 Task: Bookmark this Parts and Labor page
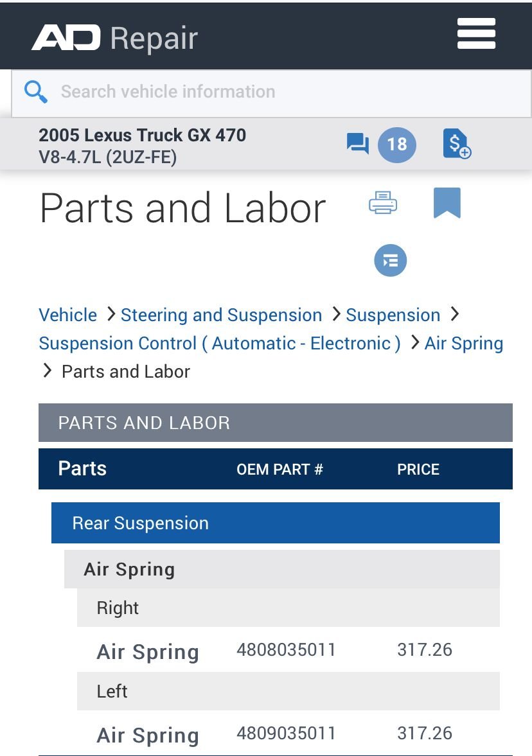coord(447,202)
